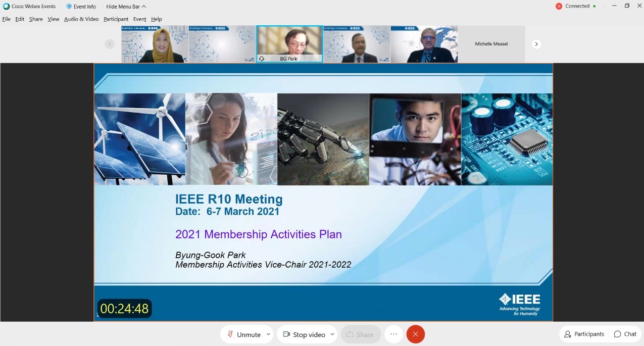Viewport: 644px width, 346px height.
Task: Leave event with red X button
Action: click(x=416, y=334)
